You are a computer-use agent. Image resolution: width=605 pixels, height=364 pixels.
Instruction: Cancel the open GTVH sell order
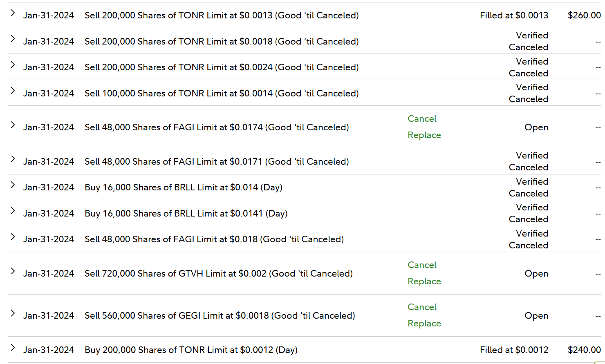click(422, 265)
